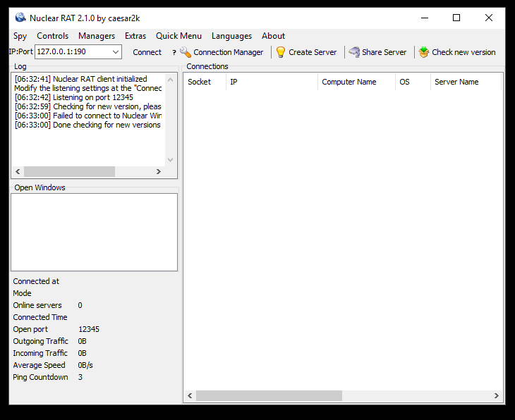
Task: Expand the IP:Port dropdown arrow
Action: tap(116, 52)
